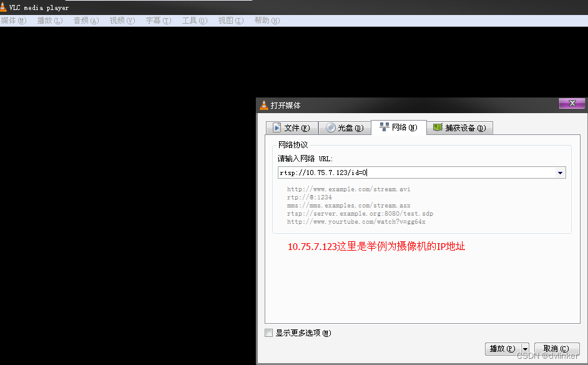
Task: Click the capture card icon on 捕获设备 tab
Action: (x=438, y=127)
